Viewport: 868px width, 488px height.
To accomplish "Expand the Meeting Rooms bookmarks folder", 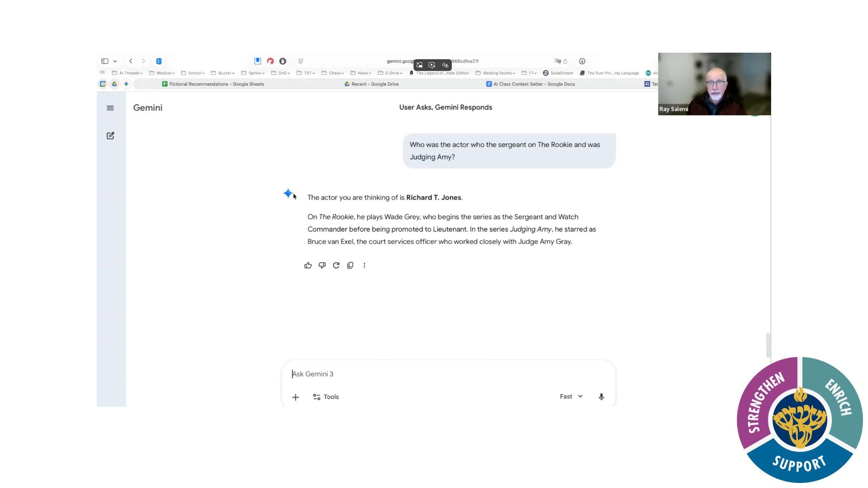I will [x=496, y=73].
